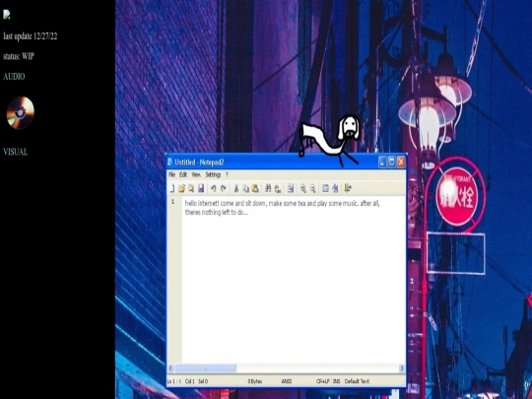The width and height of the screenshot is (532, 399).
Task: Click the Cut scissors icon
Action: click(x=236, y=188)
